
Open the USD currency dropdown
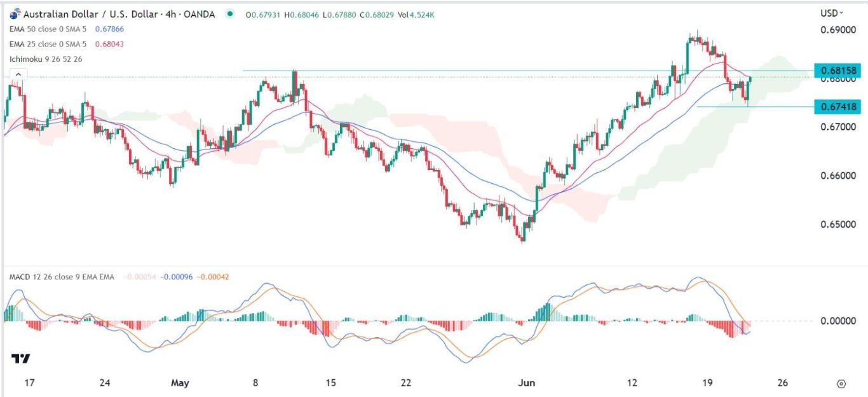tap(832, 13)
